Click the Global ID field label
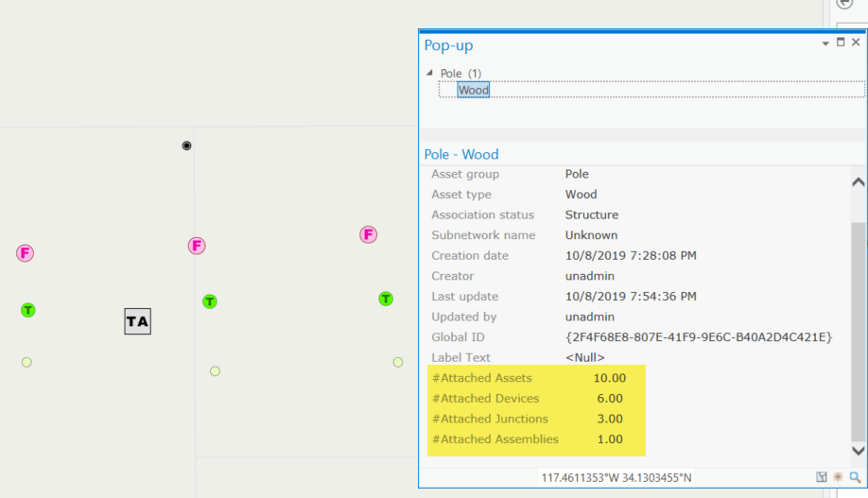The height and width of the screenshot is (498, 868). [458, 337]
